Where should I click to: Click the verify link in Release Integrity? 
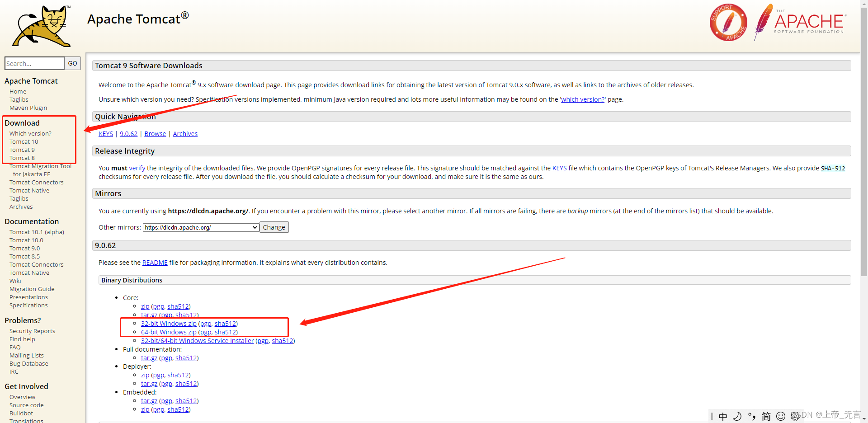coord(137,168)
